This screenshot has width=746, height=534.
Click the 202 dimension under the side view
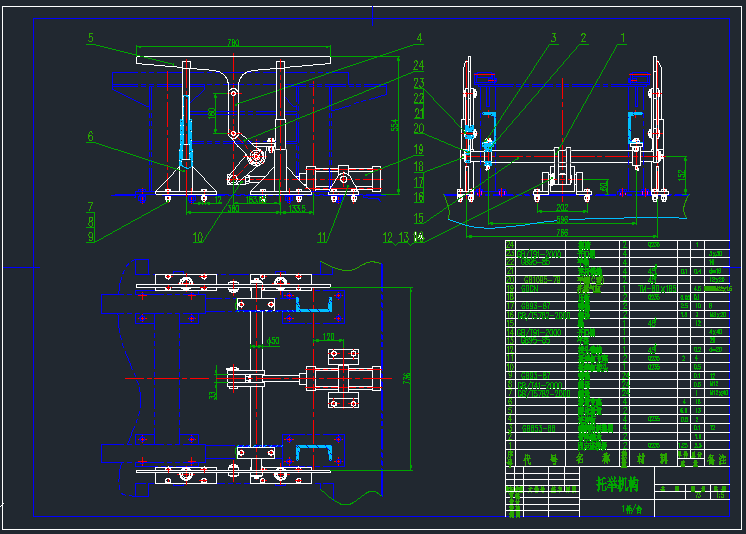(x=562, y=208)
